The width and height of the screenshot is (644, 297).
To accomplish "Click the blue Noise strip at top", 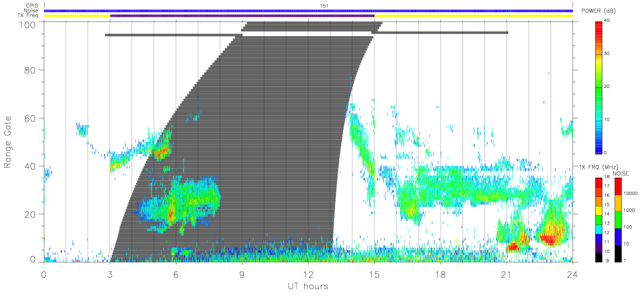I will pos(308,10).
